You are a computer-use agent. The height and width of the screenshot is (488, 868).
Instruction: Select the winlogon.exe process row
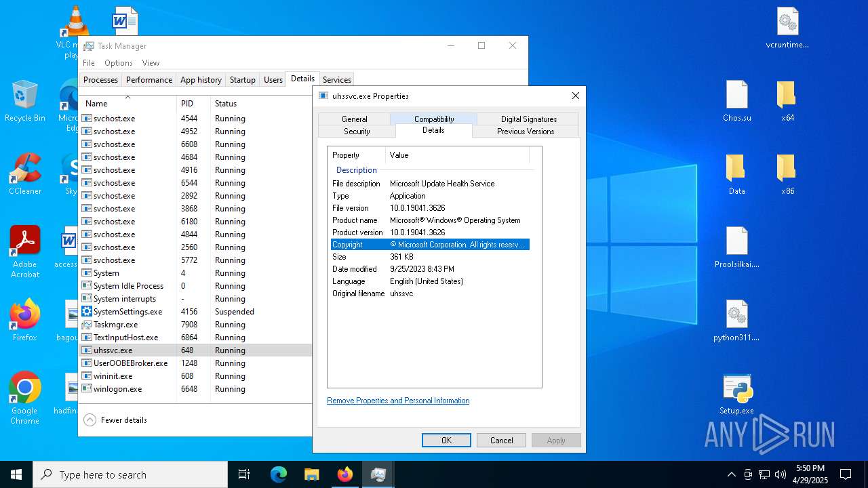click(196, 389)
